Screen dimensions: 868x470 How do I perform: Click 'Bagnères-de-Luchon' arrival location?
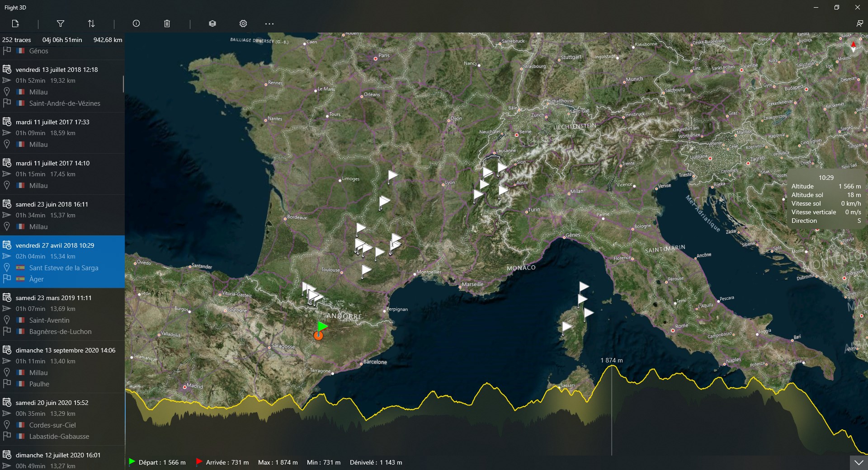click(x=60, y=331)
